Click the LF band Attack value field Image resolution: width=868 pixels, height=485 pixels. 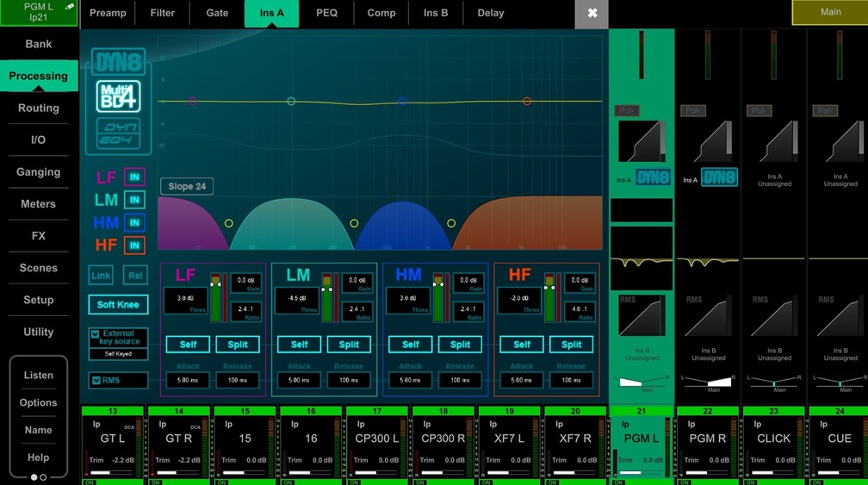188,380
